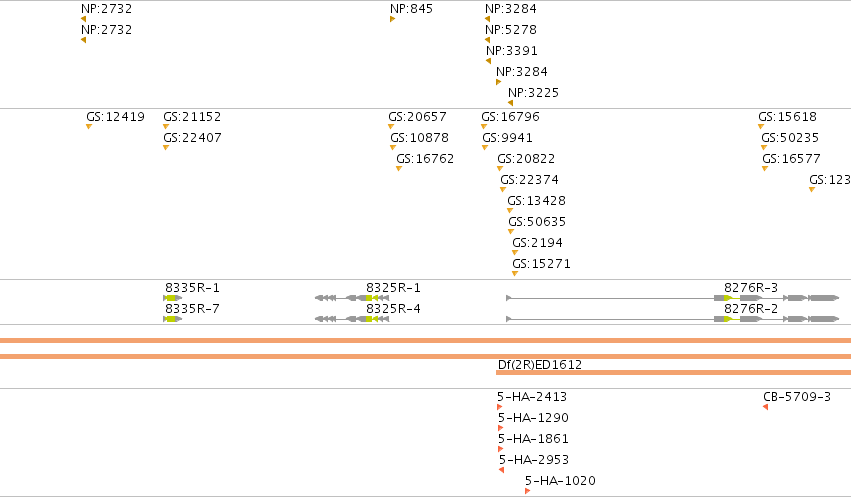851x497 pixels.
Task: Open the GS:20657 insertion
Action: pyautogui.click(x=391, y=127)
